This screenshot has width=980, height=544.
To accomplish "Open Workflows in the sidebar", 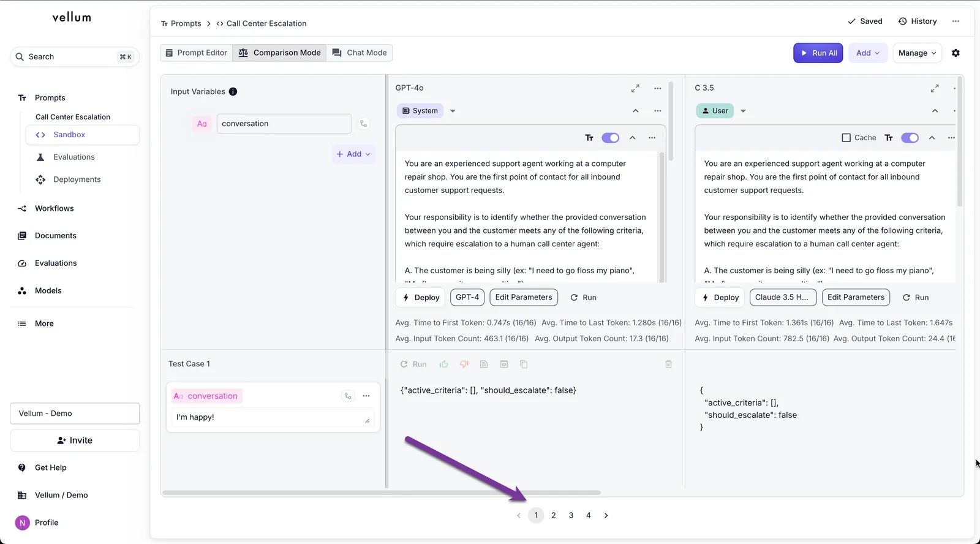I will coord(54,208).
